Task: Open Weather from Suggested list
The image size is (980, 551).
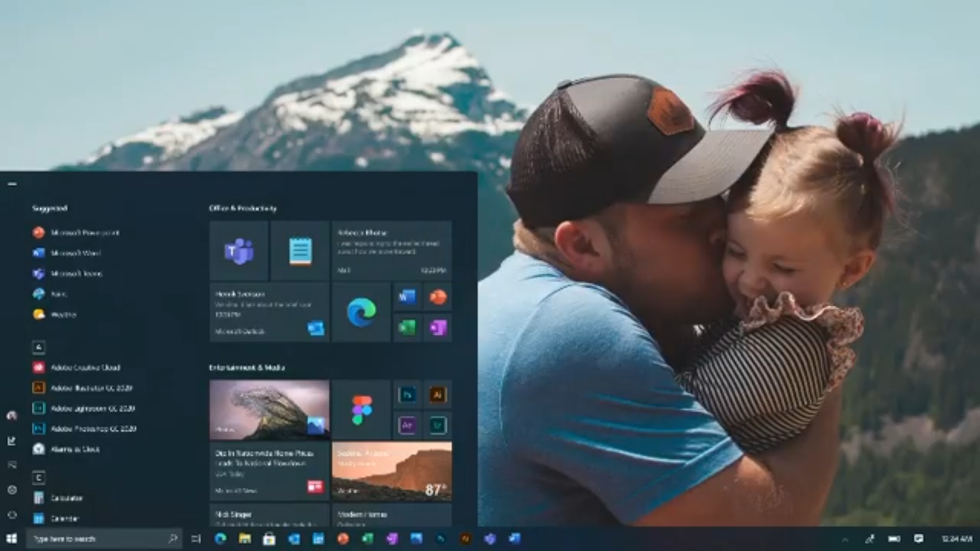Action: coord(55,314)
